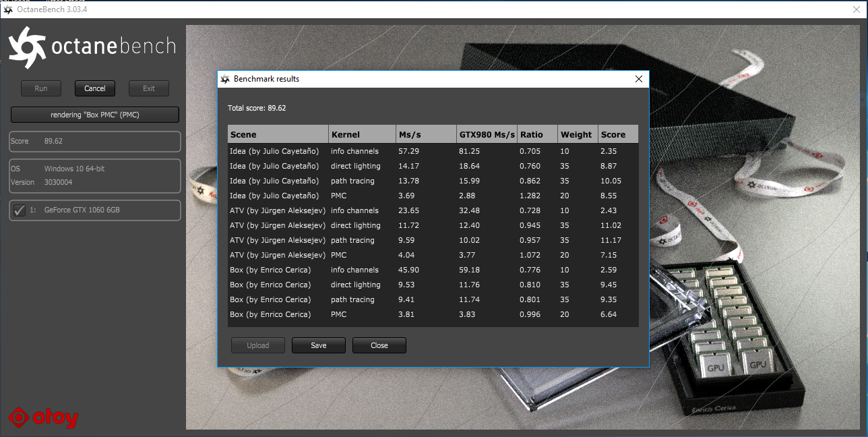Click the ratio value 1.282

530,196
